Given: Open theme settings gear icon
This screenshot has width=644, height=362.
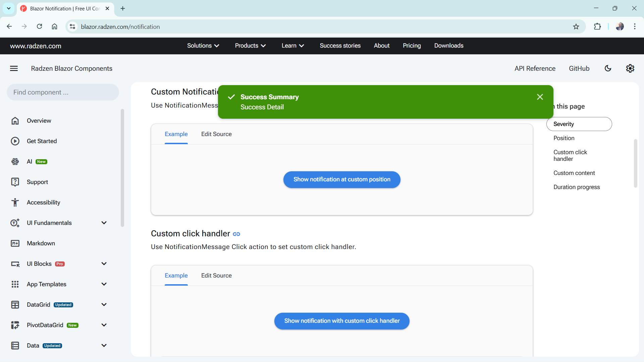Looking at the screenshot, I should tap(630, 68).
